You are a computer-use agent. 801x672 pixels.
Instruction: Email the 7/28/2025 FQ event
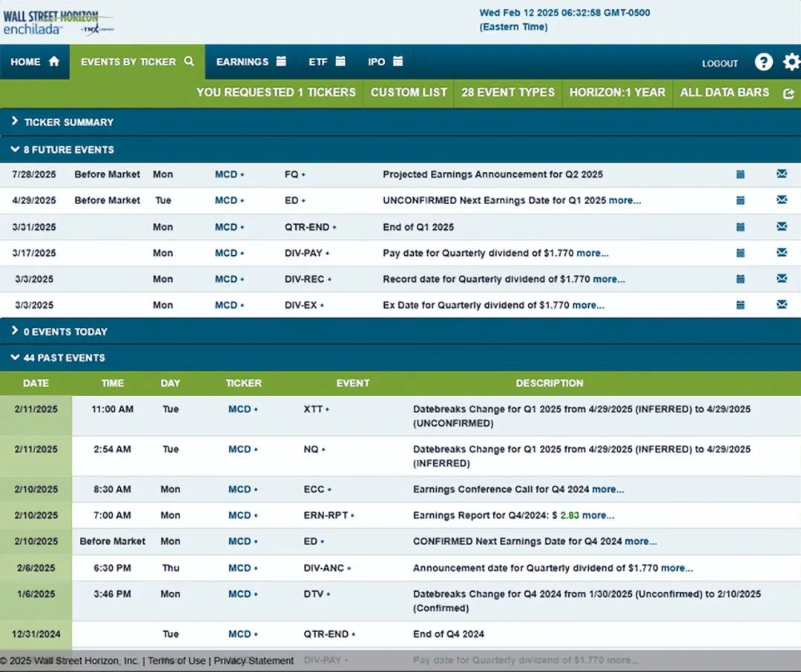point(782,174)
